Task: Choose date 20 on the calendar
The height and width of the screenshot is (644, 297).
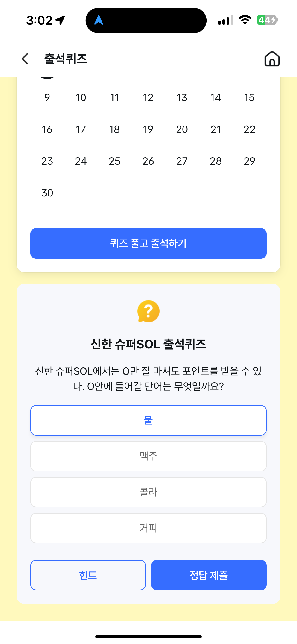Action: (182, 129)
